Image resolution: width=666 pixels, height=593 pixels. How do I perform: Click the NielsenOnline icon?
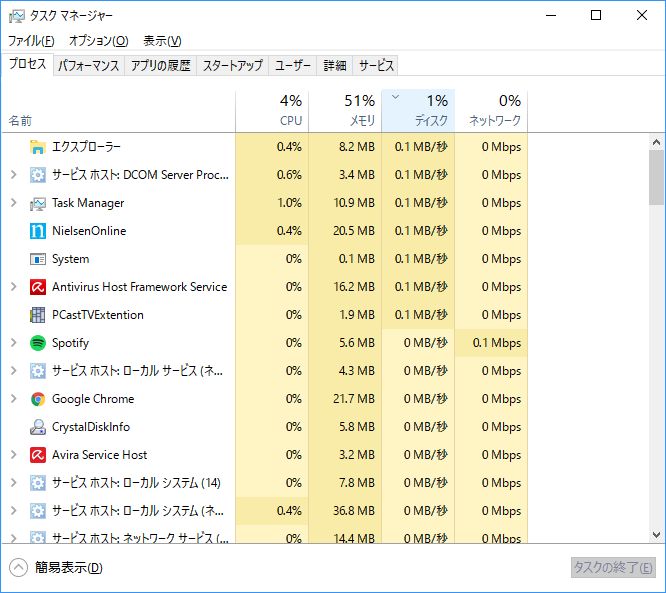coord(38,231)
